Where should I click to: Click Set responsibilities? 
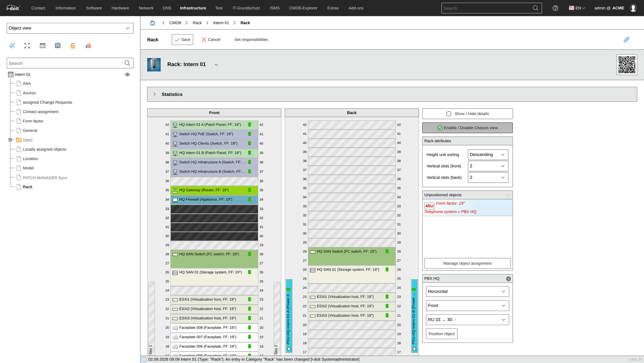251,40
